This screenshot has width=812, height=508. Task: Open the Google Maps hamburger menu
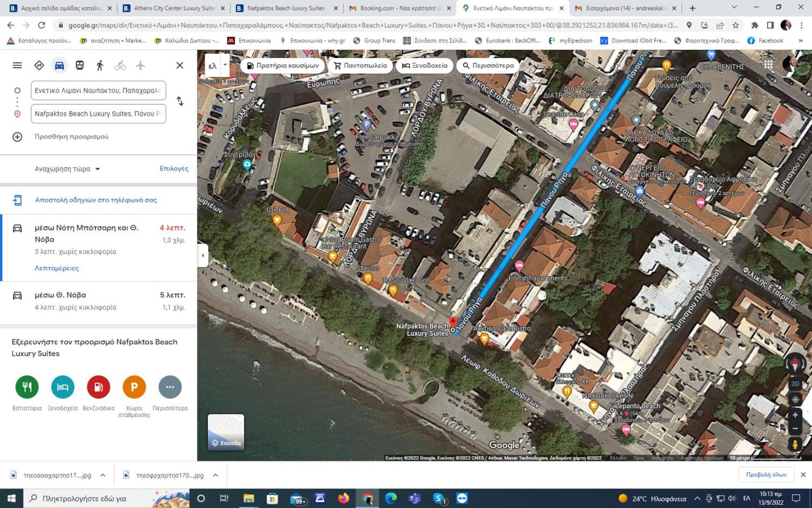point(17,65)
